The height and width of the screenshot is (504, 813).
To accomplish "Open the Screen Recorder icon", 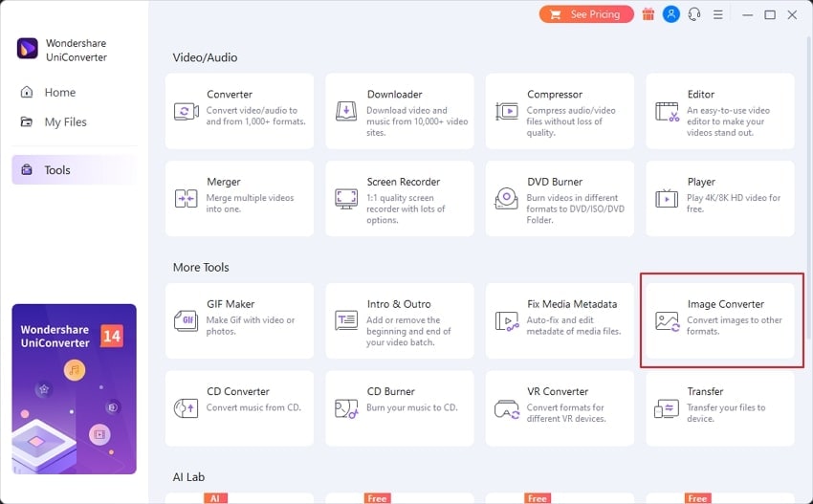I will click(346, 199).
